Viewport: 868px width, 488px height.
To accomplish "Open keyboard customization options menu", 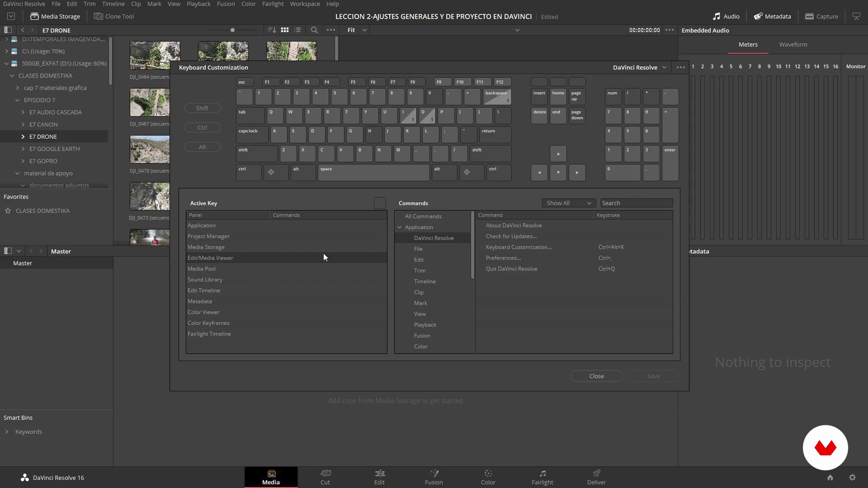I will click(x=681, y=67).
